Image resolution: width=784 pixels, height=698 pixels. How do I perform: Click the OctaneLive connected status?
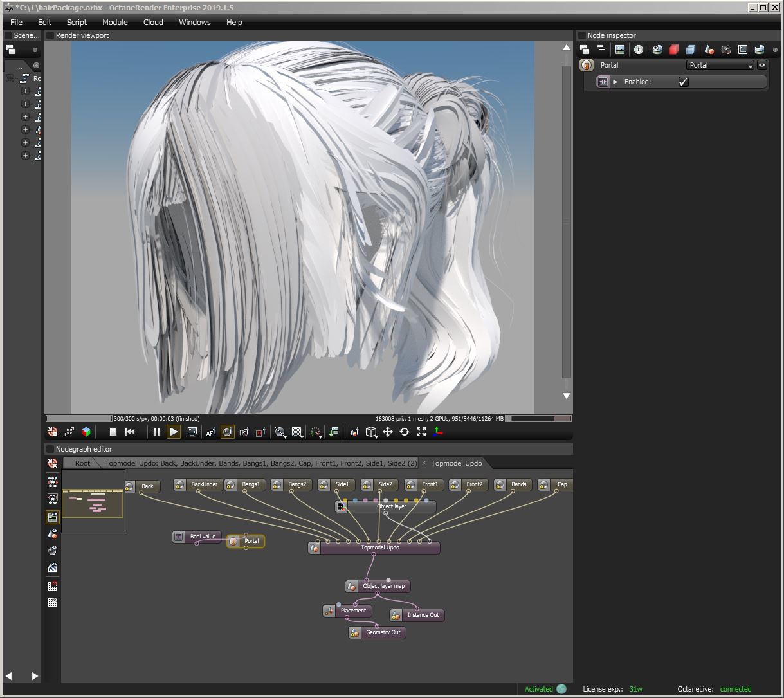[736, 689]
